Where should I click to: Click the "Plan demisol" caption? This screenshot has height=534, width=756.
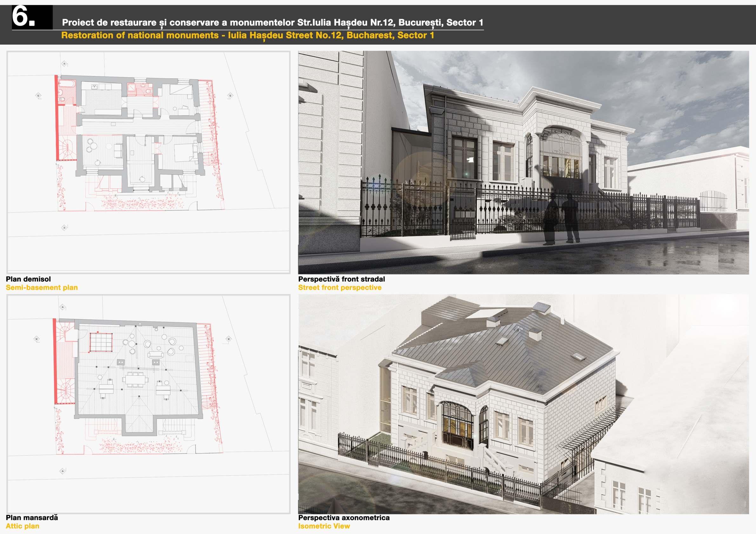pyautogui.click(x=28, y=279)
